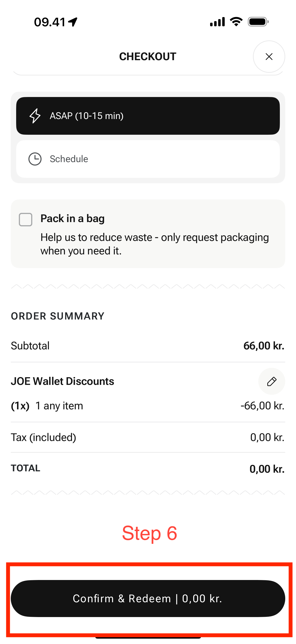
Task: Tap the clock icon beside Schedule
Action: click(35, 159)
